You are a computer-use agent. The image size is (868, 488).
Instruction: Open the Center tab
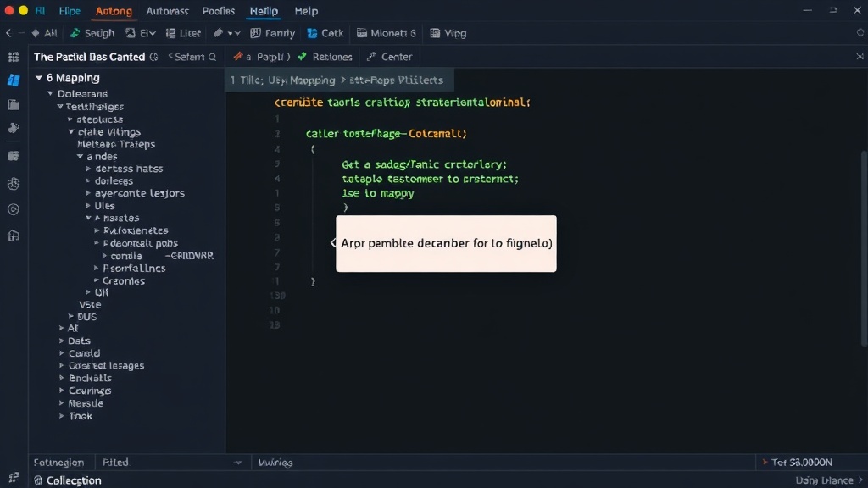[x=390, y=57]
